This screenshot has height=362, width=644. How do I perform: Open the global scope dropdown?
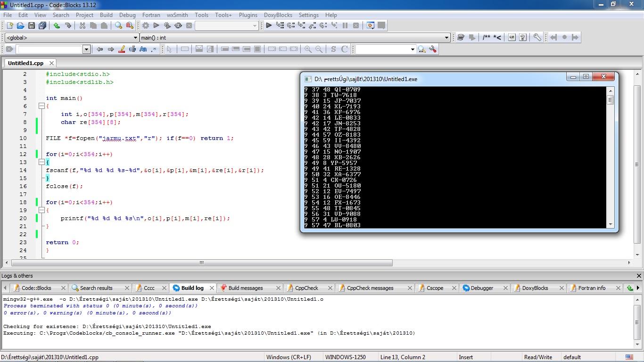[71, 38]
